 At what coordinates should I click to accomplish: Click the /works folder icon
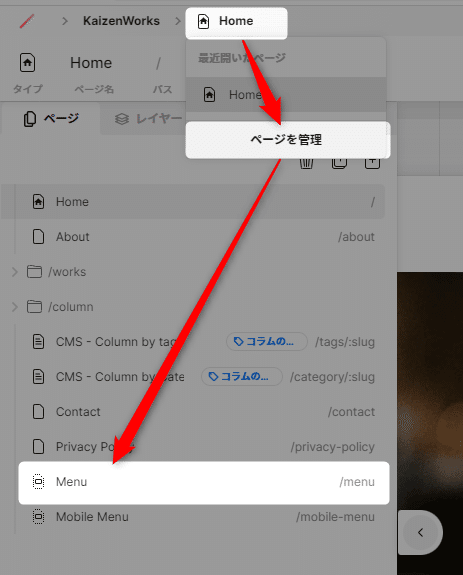tap(34, 272)
